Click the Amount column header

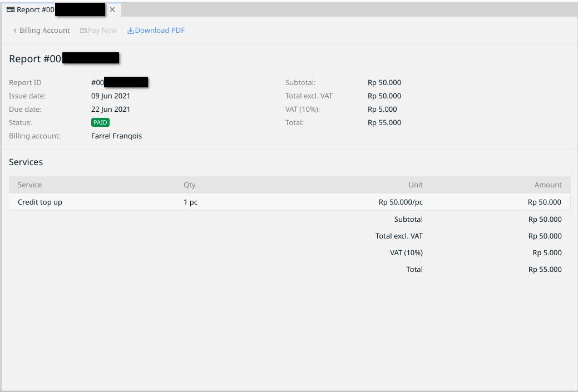click(x=548, y=185)
